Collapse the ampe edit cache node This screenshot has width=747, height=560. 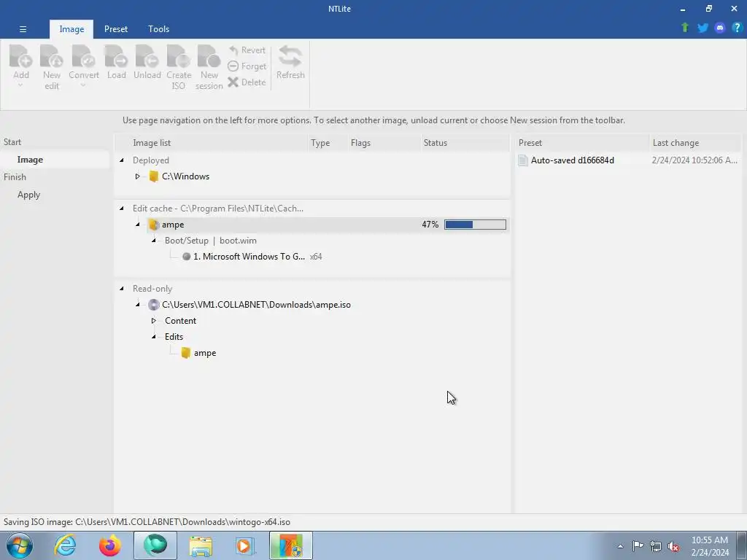[138, 225]
